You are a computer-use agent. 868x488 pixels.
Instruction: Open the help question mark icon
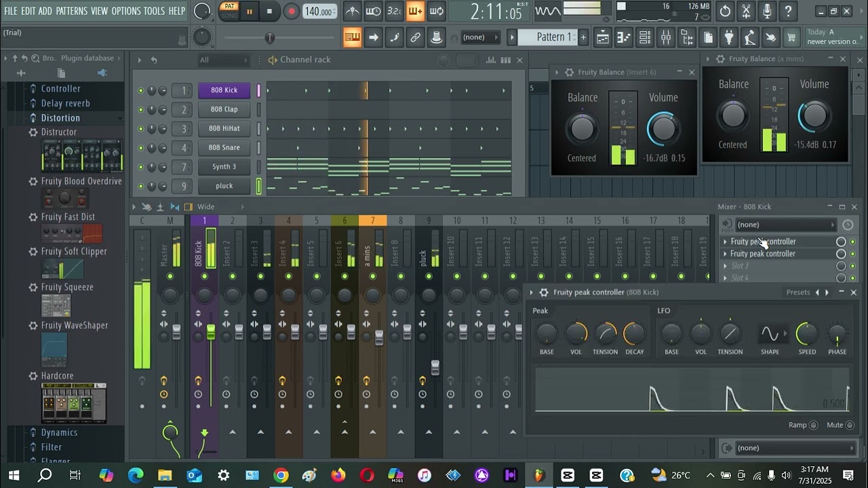pyautogui.click(x=788, y=11)
